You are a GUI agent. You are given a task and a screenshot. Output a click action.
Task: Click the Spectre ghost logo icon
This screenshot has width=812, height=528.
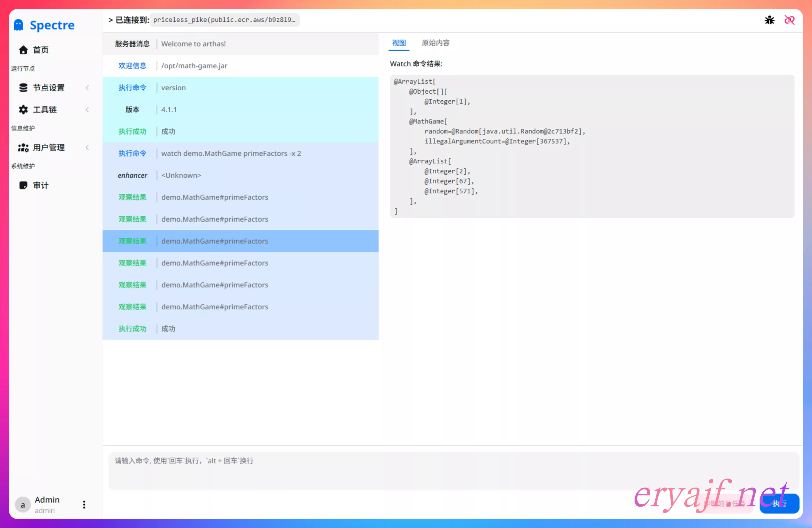click(18, 25)
